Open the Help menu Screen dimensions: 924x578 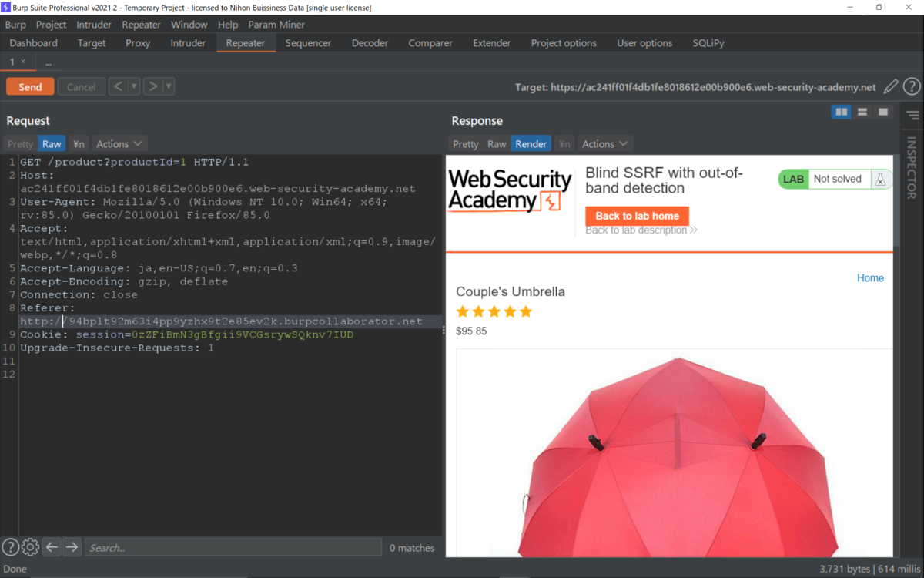pos(228,25)
